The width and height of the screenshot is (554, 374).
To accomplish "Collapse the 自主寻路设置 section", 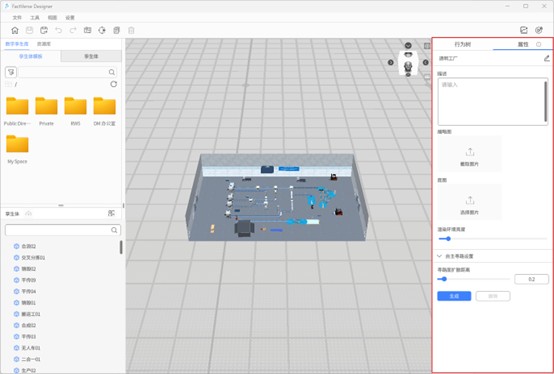I will 439,256.
